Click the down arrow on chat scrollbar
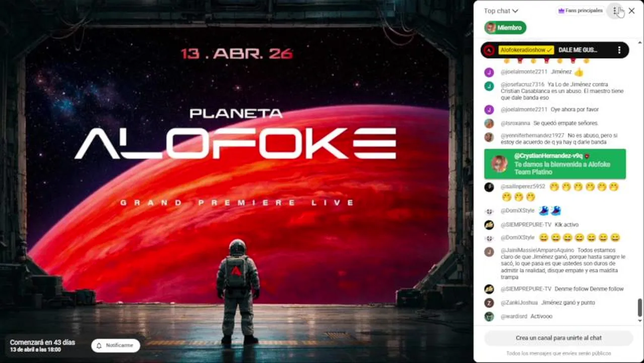This screenshot has width=644, height=363. coord(640,321)
